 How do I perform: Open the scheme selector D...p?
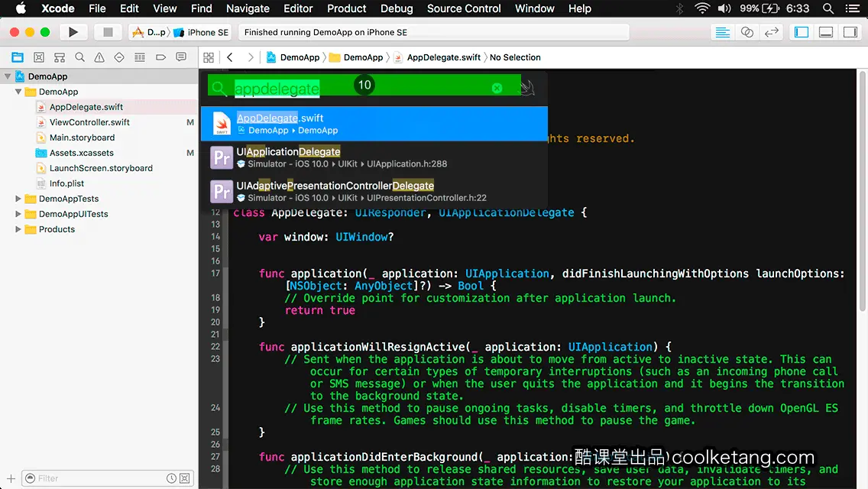(x=149, y=32)
